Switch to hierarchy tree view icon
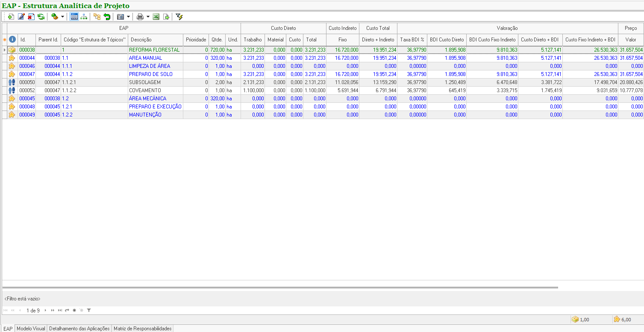This screenshot has width=644, height=332. pyautogui.click(x=84, y=17)
